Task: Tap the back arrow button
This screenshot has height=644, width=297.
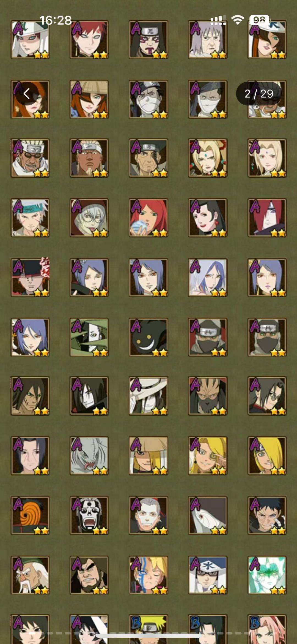Action: click(27, 94)
